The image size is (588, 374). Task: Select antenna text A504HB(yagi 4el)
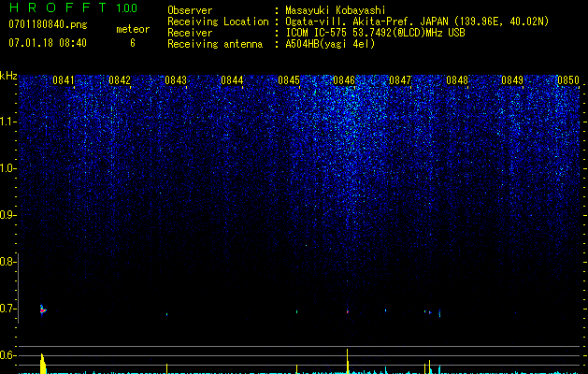coord(330,44)
